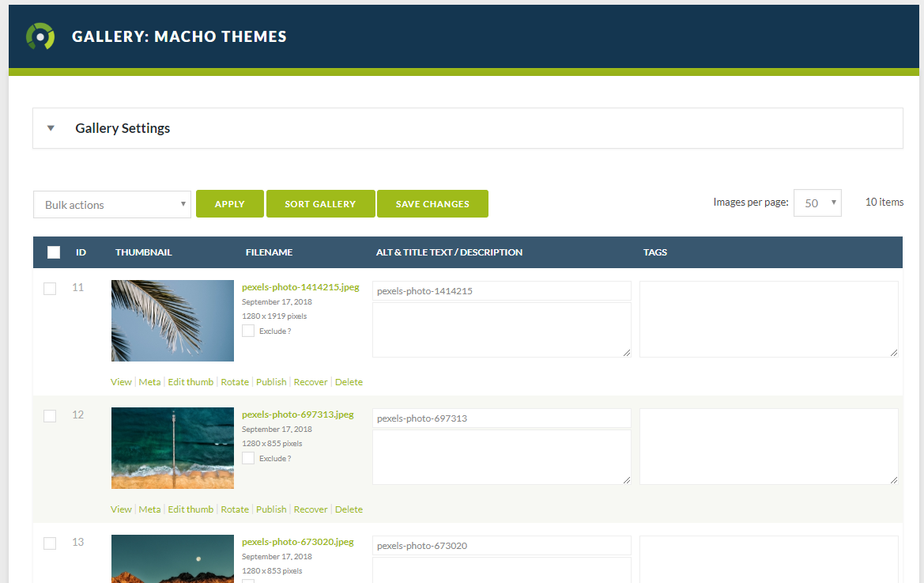Click the description box for image 12
The width and height of the screenshot is (924, 583).
502,457
